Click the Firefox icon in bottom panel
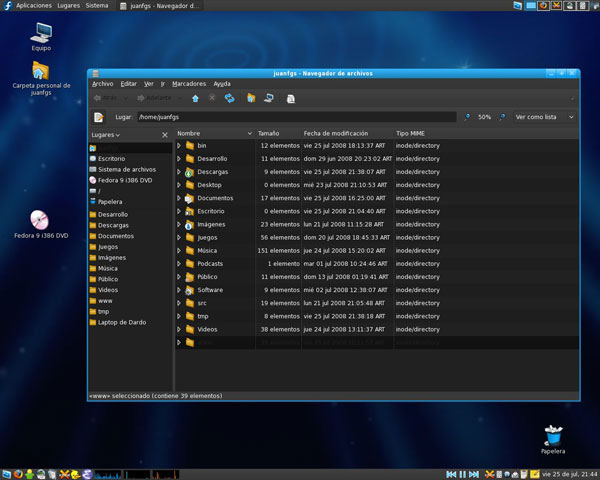 [18, 475]
